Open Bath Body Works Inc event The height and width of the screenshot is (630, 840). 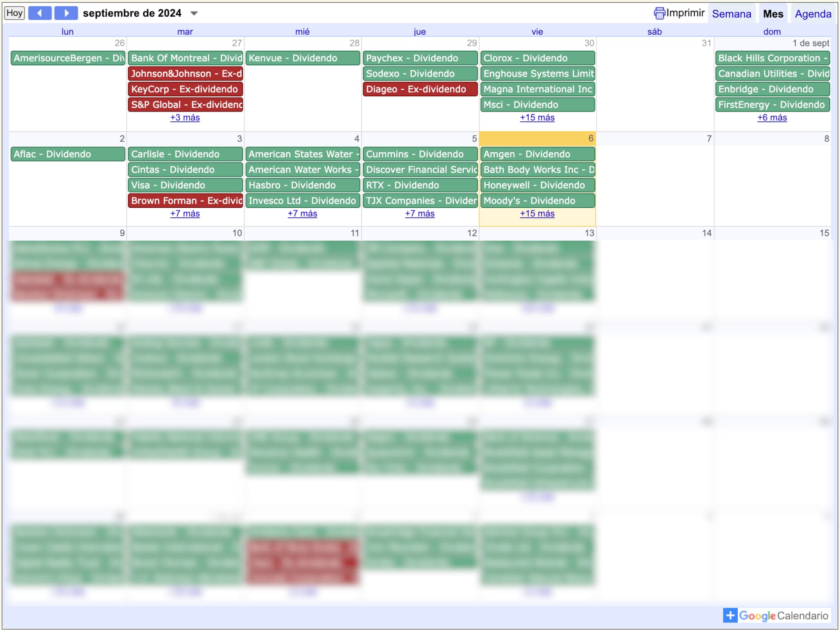(538, 170)
